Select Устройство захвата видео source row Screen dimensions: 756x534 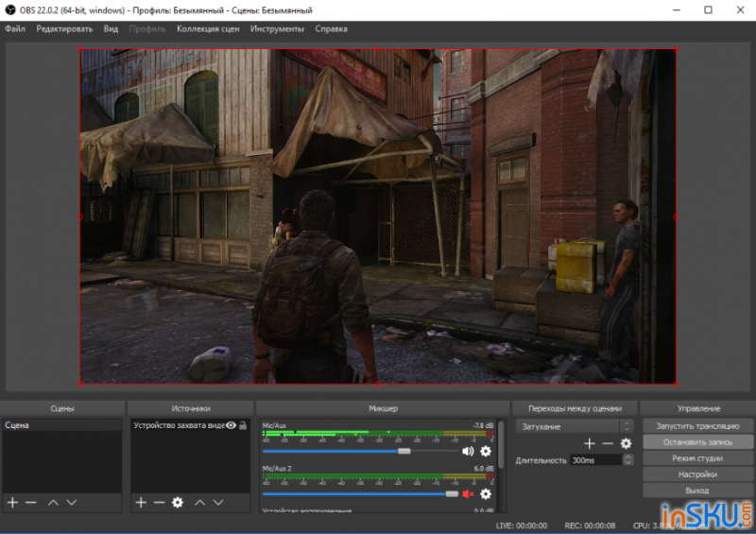[x=190, y=425]
